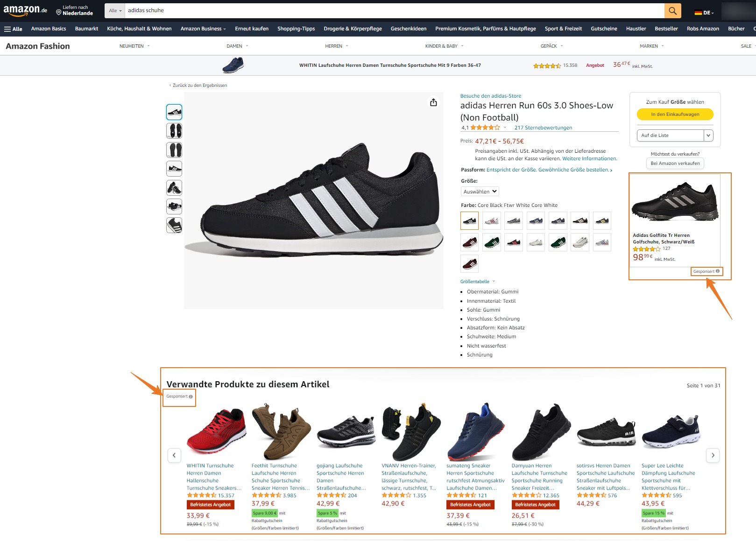Select the green shoe swatch beside dark red

(x=492, y=242)
